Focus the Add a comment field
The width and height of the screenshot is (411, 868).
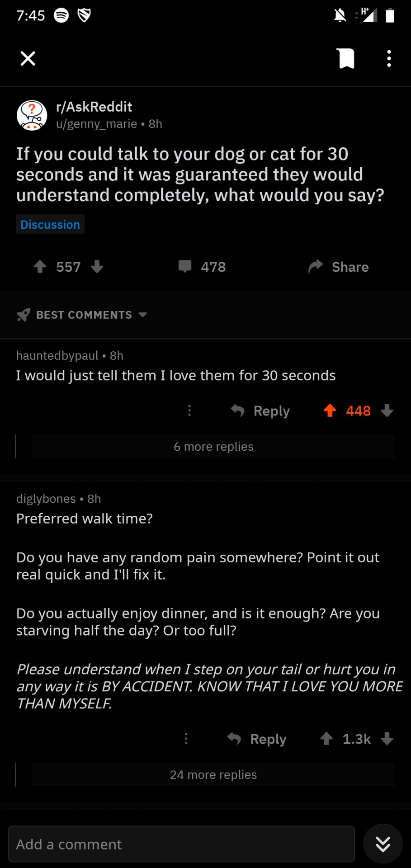tap(181, 844)
